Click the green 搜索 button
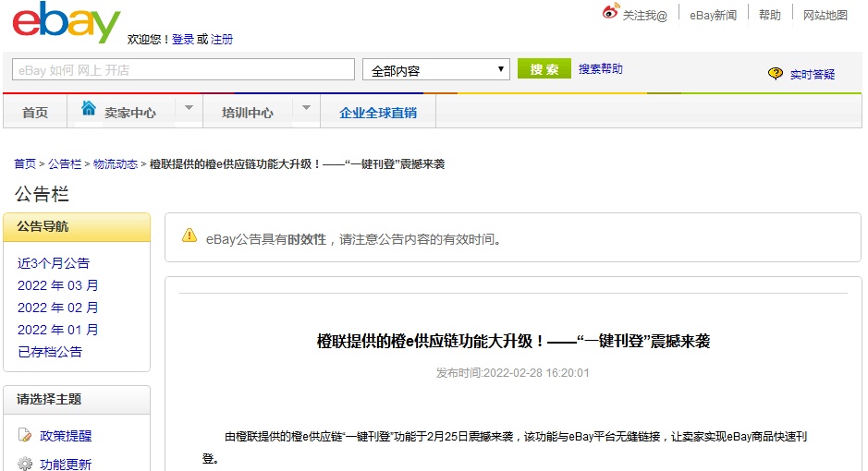The image size is (868, 471). (x=544, y=69)
